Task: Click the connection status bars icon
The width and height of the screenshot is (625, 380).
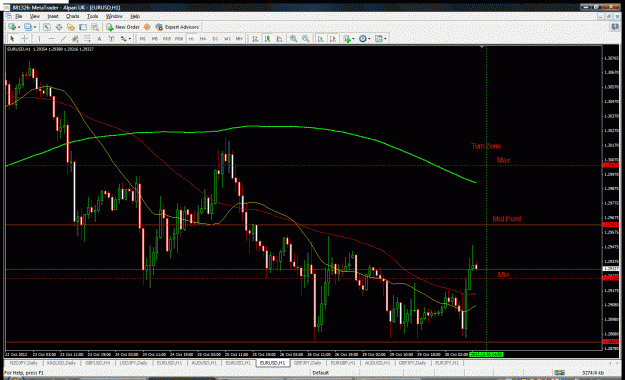Action: [x=559, y=373]
